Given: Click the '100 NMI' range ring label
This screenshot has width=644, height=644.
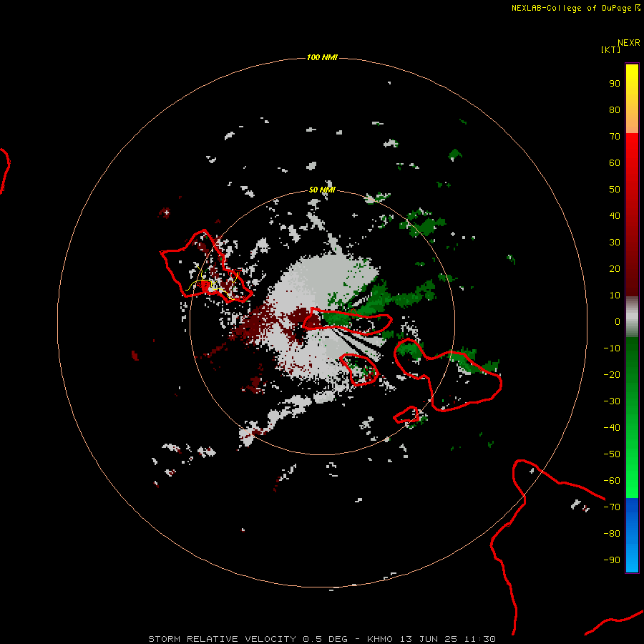Looking at the screenshot, I should (322, 57).
